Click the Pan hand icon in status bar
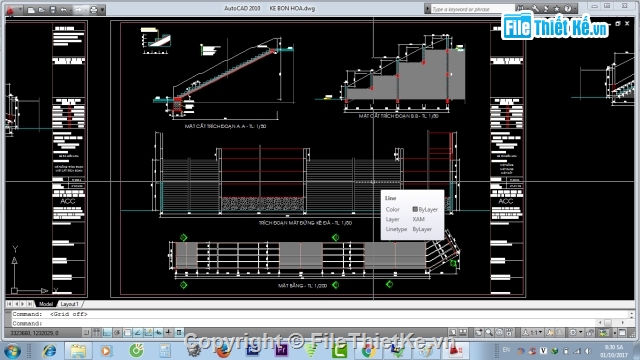This screenshot has width=640, height=360. pyautogui.click(x=478, y=333)
